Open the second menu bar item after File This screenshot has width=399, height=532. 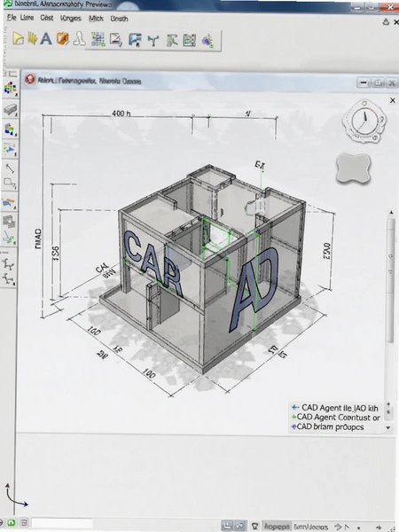[27, 18]
